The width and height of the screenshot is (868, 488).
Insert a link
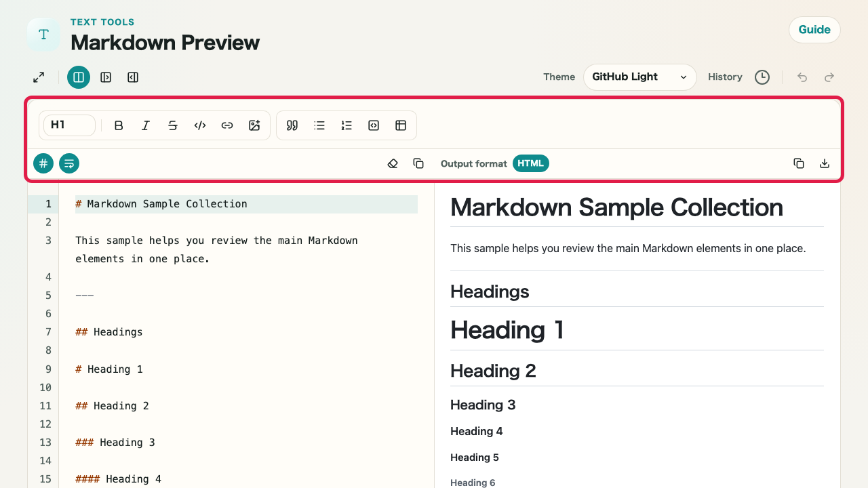coord(227,125)
